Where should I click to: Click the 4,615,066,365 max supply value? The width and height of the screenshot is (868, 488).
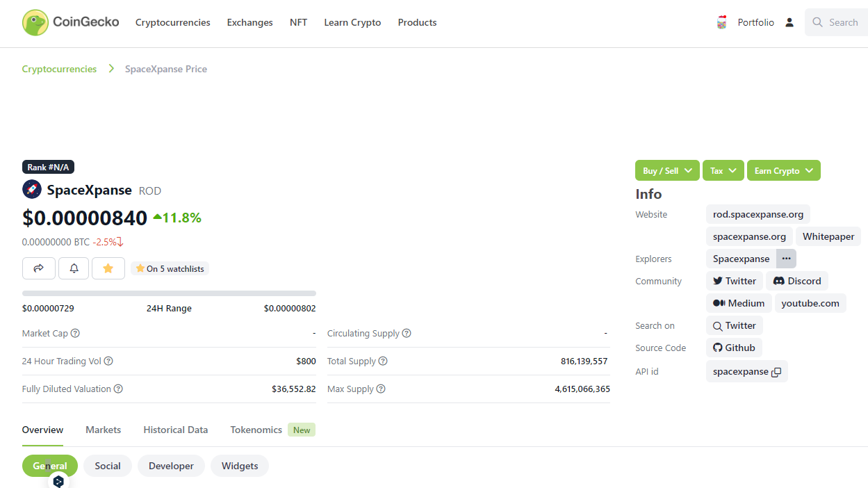[582, 389]
